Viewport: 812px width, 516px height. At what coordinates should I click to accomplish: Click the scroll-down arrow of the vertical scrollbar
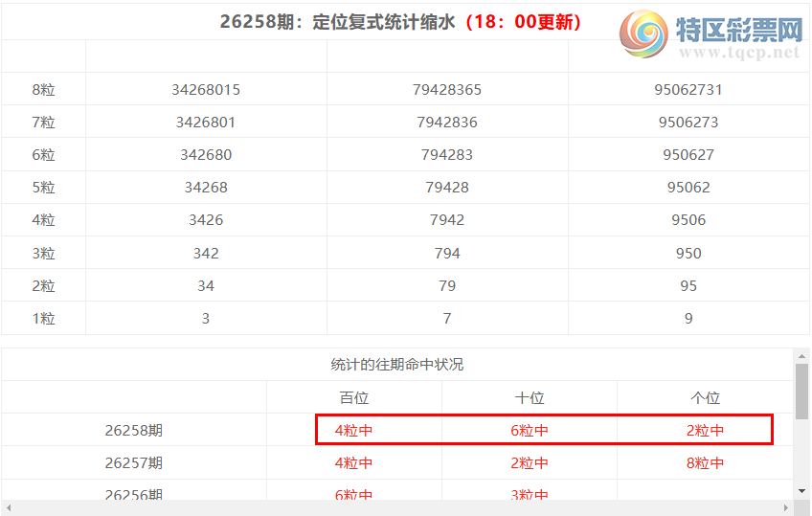pos(801,491)
